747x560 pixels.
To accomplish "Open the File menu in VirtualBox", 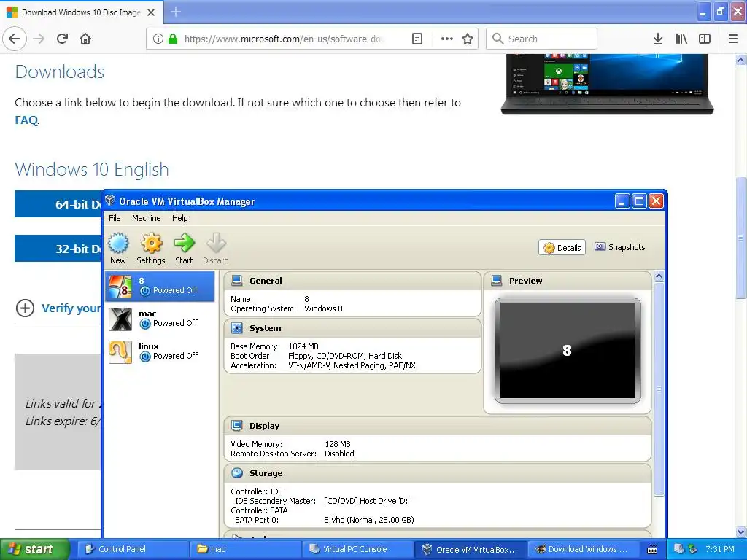I will 115,218.
